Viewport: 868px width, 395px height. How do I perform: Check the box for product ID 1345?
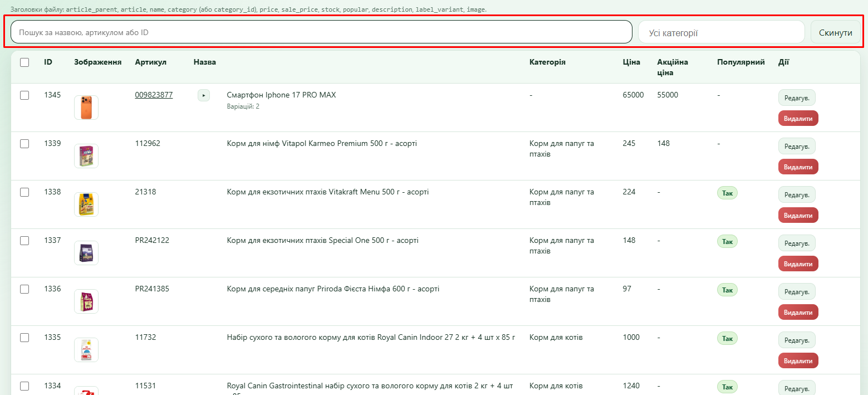tap(24, 95)
